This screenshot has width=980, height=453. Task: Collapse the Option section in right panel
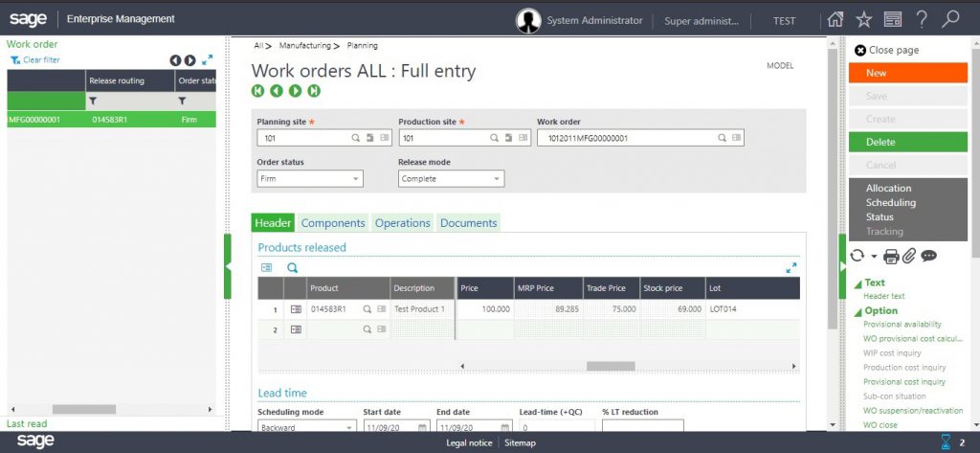(x=857, y=312)
